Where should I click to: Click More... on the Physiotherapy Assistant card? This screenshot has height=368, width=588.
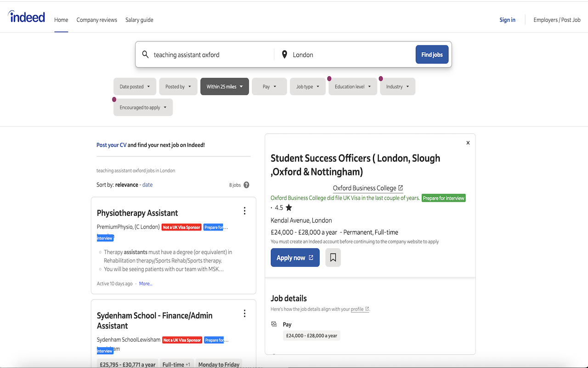(146, 284)
